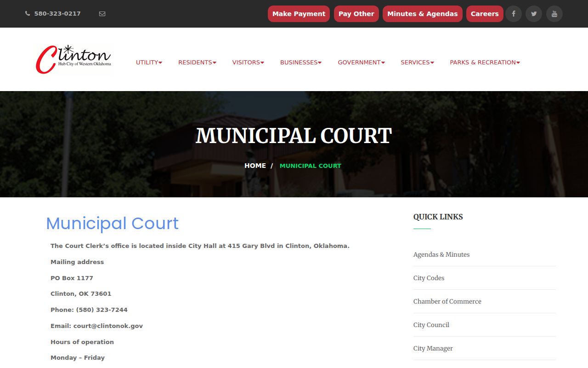The image size is (588, 368).
Task: Open City Manager quick link
Action: 433,348
